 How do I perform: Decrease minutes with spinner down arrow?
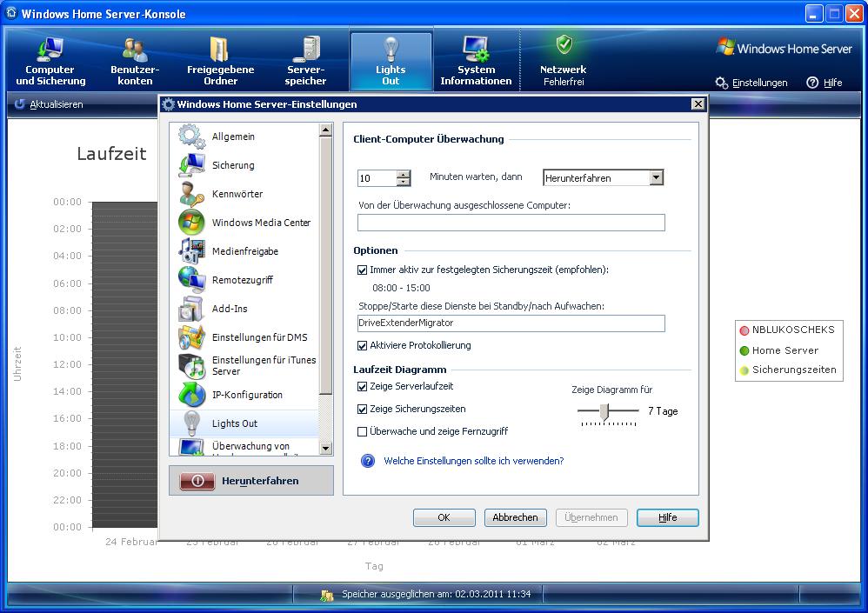404,182
